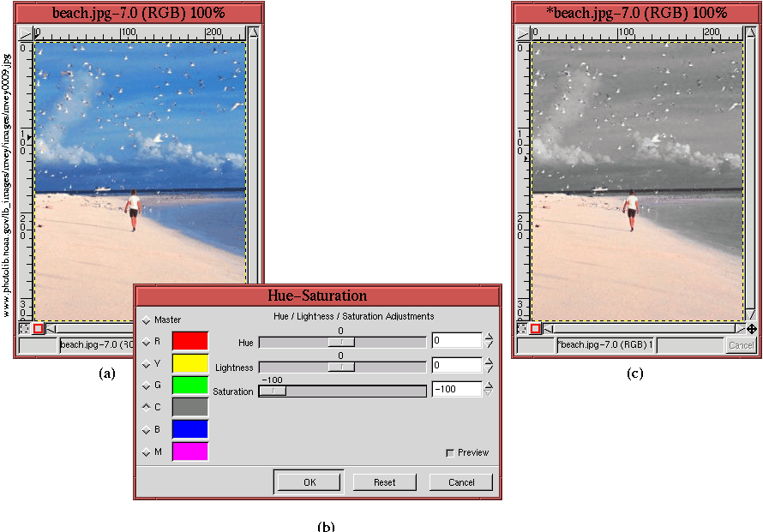763x532 pixels.
Task: Open the image menu arrow in the left color beach window
Action: point(25,33)
